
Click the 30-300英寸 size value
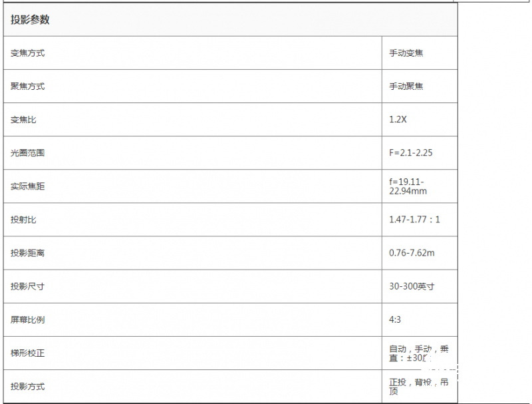412,286
